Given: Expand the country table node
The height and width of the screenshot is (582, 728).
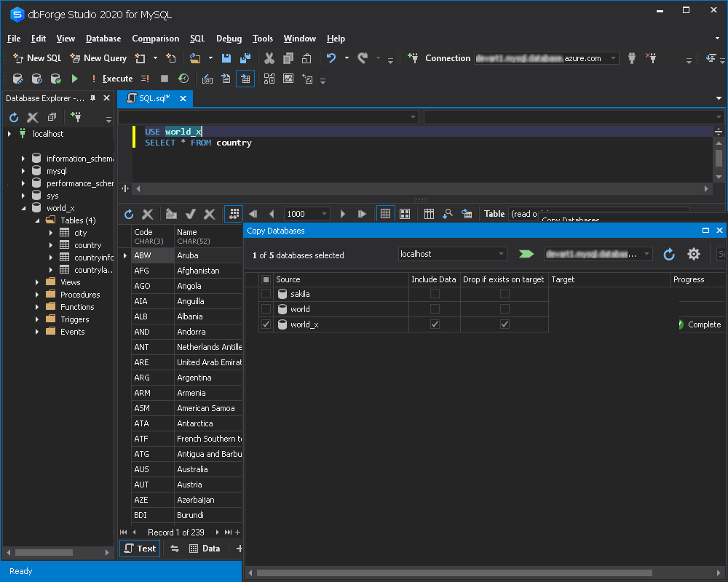Looking at the screenshot, I should point(51,245).
